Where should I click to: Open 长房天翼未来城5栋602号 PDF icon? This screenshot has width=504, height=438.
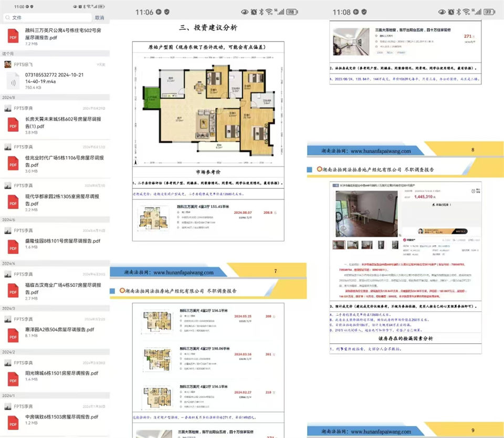click(x=13, y=125)
